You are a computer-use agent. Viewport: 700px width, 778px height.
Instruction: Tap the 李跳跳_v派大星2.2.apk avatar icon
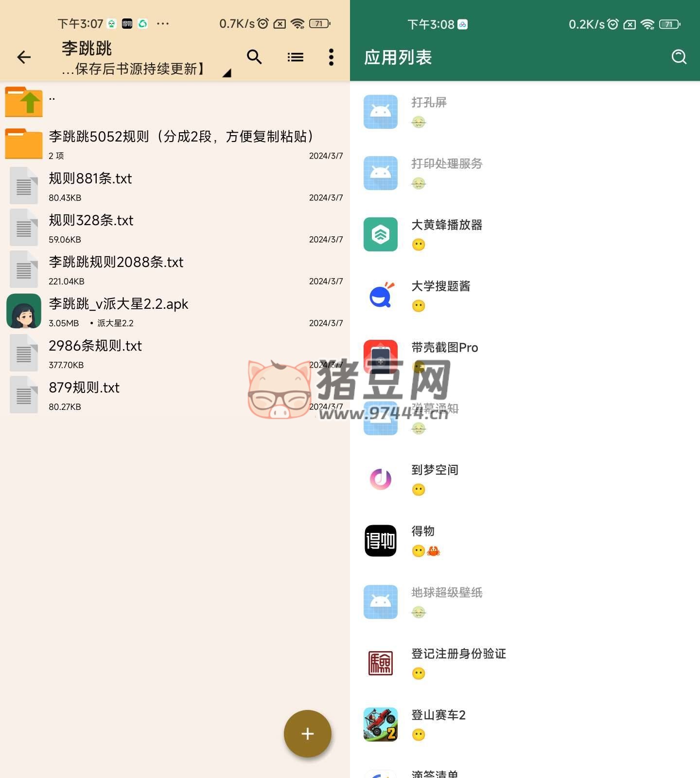click(24, 311)
